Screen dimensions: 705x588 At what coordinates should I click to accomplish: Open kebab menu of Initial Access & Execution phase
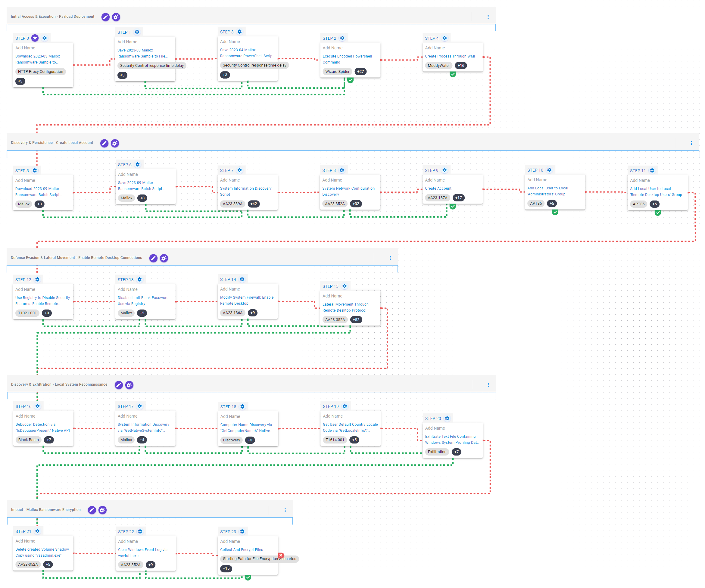488,17
